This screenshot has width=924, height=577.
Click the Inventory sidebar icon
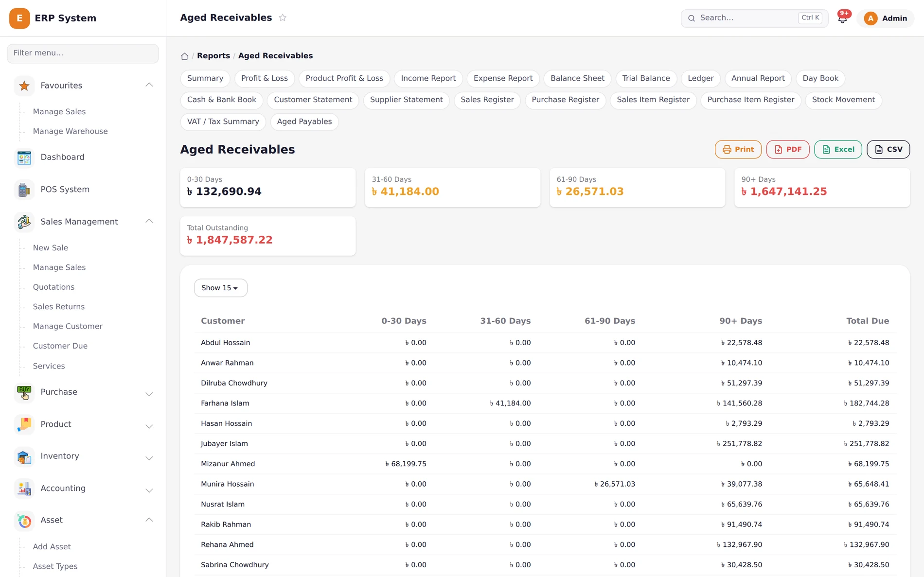24,456
